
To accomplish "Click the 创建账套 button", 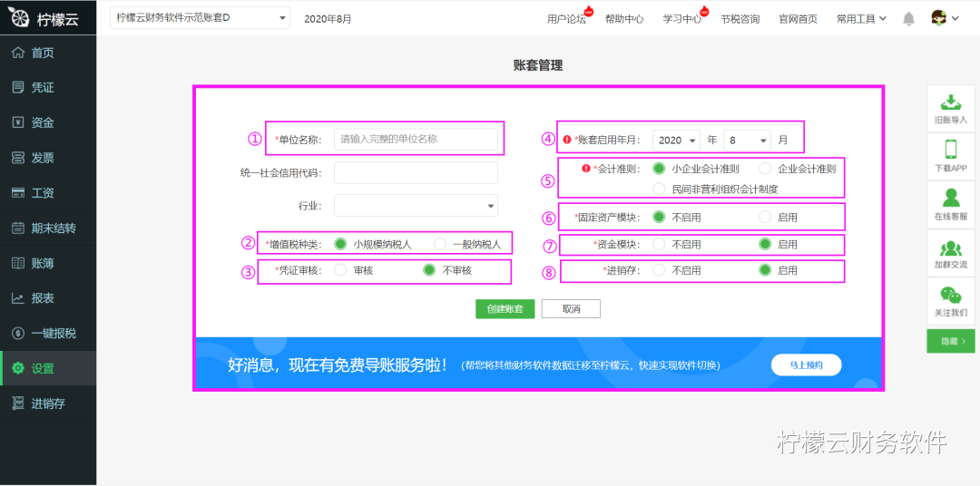I will (x=505, y=309).
